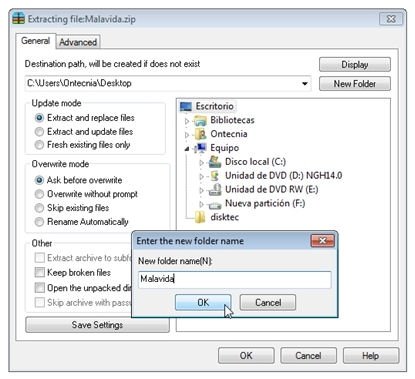Select Nueva partición (F:) entry
The height and width of the screenshot is (379, 415).
(265, 203)
